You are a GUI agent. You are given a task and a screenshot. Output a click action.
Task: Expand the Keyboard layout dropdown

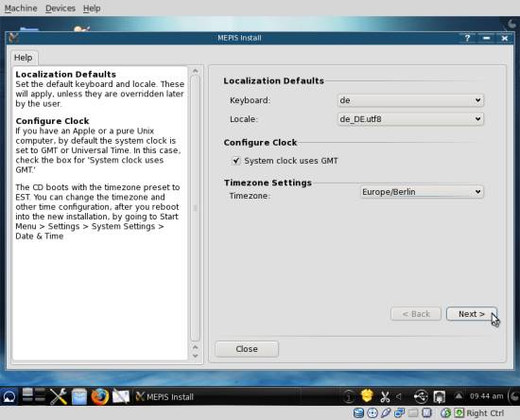[x=410, y=100]
